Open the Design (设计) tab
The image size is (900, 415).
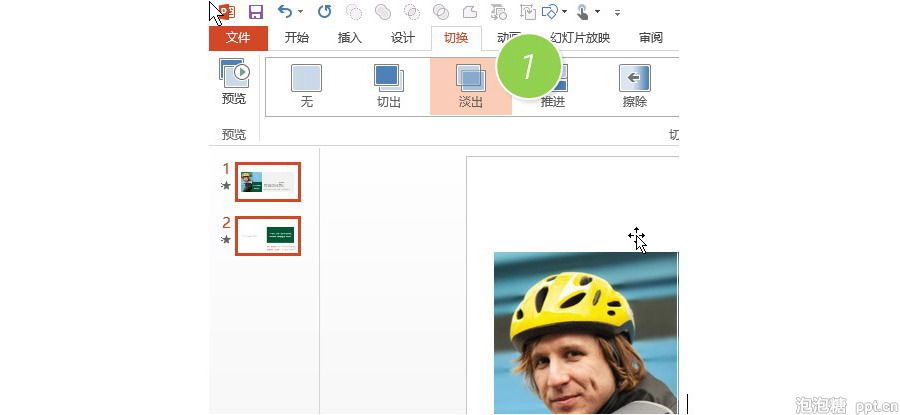pyautogui.click(x=403, y=38)
